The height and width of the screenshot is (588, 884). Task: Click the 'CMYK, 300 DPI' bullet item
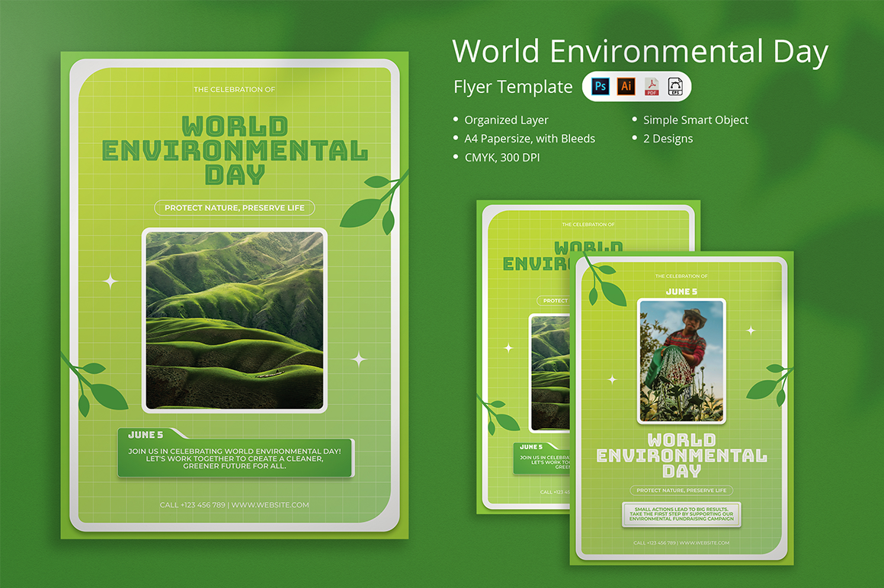tap(501, 158)
